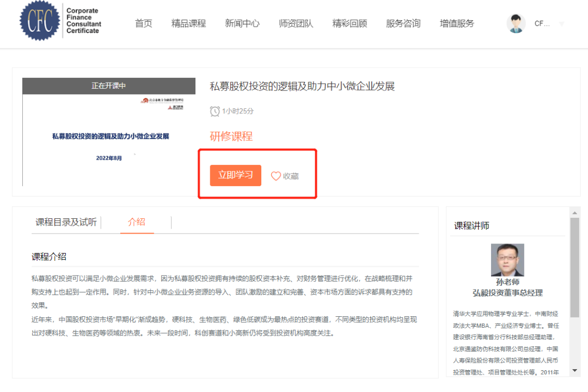Viewport: 588px width, 392px height.
Task: Expand the account dropdown arrow
Action: click(x=561, y=24)
